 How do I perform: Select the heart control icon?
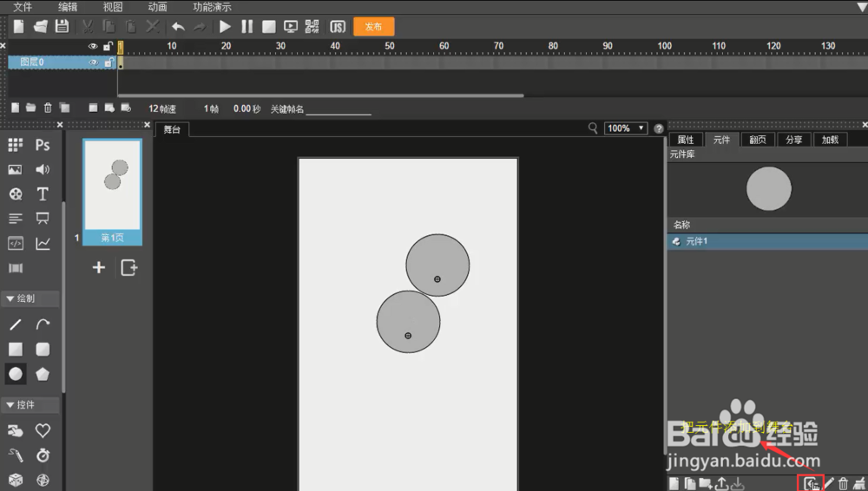(x=43, y=430)
